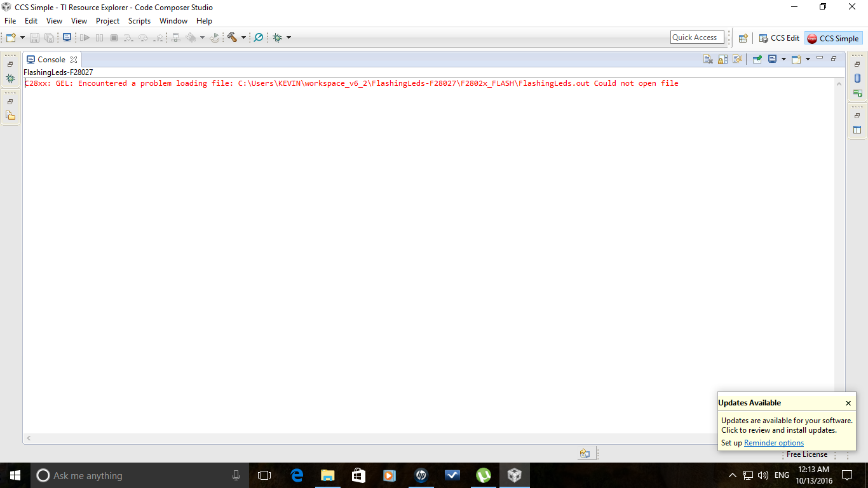
Task: Switch to the CCS Simple perspective
Action: 833,38
